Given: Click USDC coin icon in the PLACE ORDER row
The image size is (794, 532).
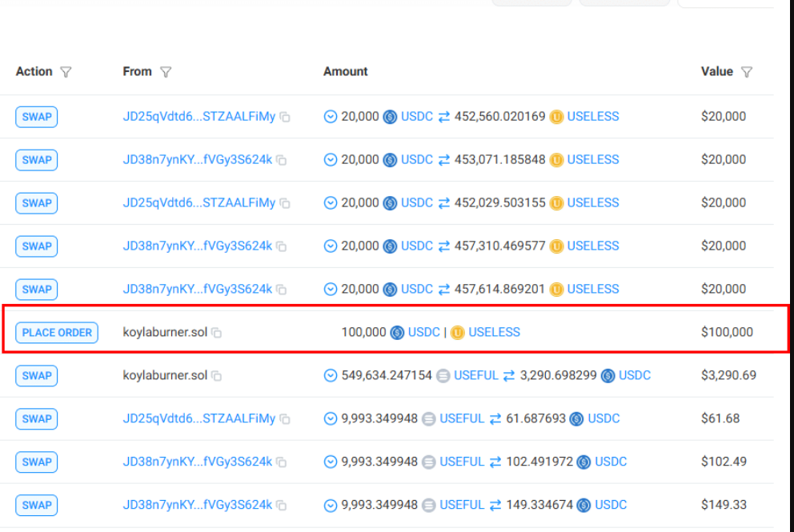Looking at the screenshot, I should tap(397, 333).
